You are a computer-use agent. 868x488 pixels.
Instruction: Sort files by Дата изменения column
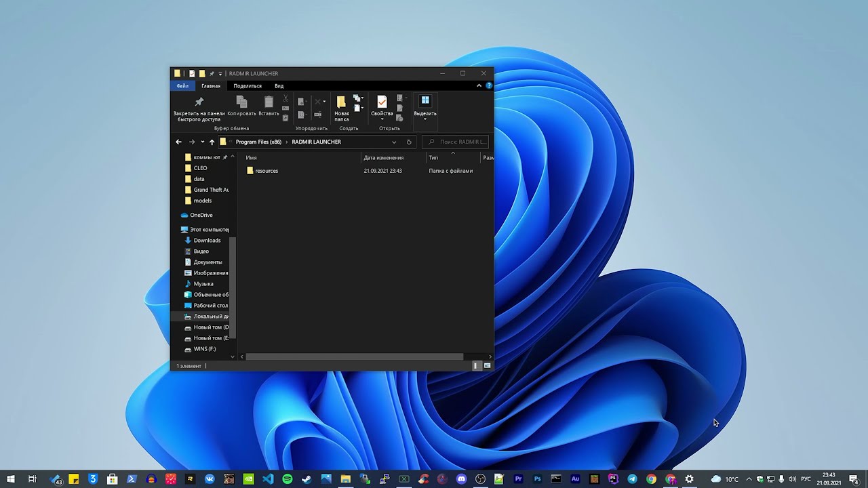coord(384,158)
